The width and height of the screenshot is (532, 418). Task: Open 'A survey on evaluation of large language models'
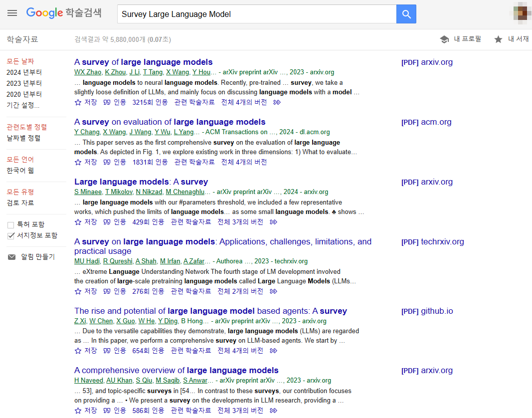pos(170,122)
